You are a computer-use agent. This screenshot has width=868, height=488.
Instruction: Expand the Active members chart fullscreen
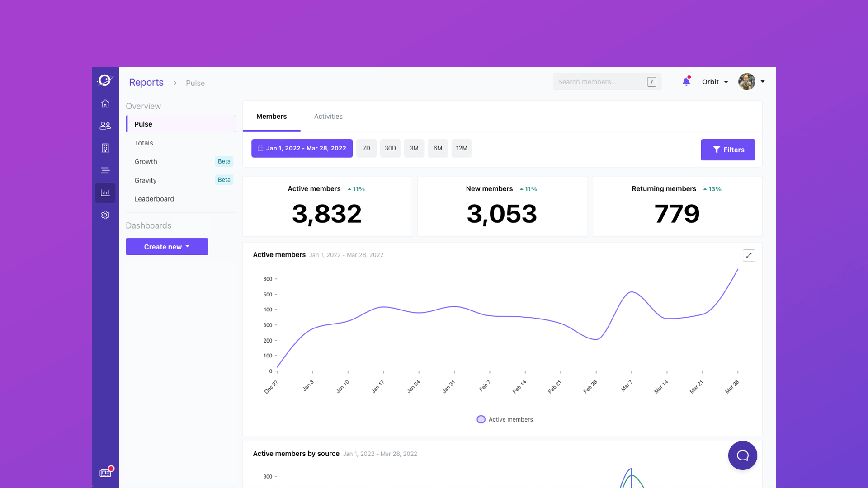[749, 255]
